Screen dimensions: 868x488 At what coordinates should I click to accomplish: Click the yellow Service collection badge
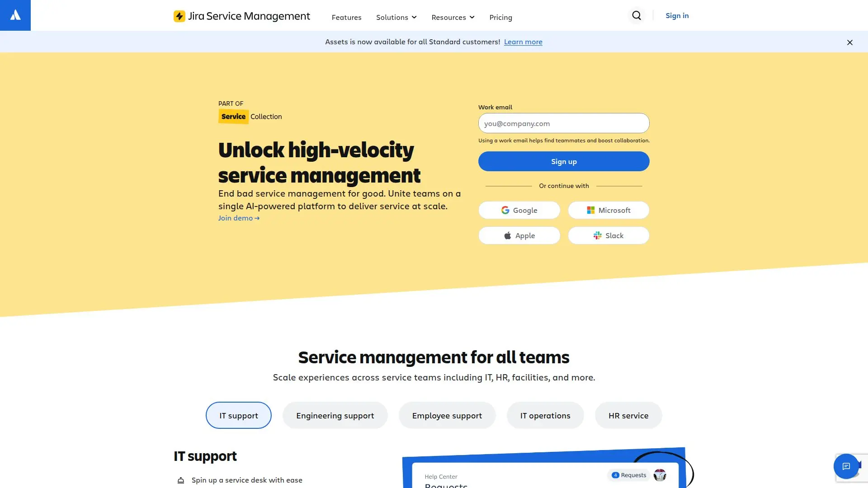point(233,116)
